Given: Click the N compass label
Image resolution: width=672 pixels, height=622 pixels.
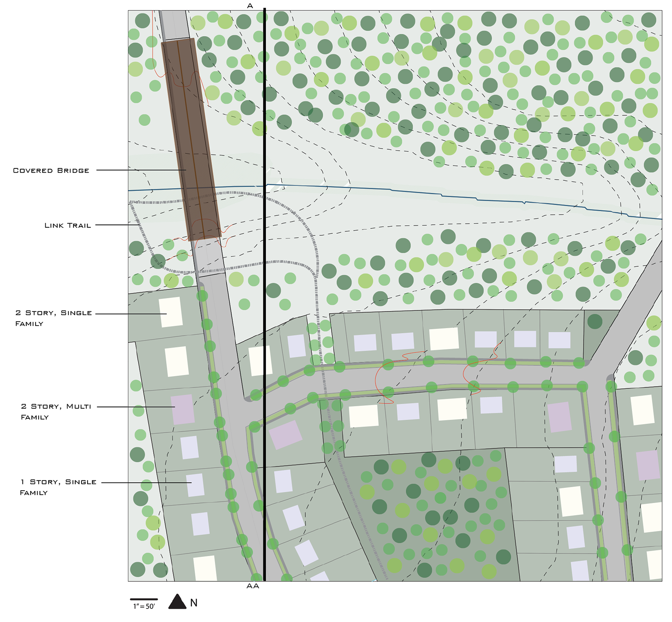Looking at the screenshot, I should point(194,603).
